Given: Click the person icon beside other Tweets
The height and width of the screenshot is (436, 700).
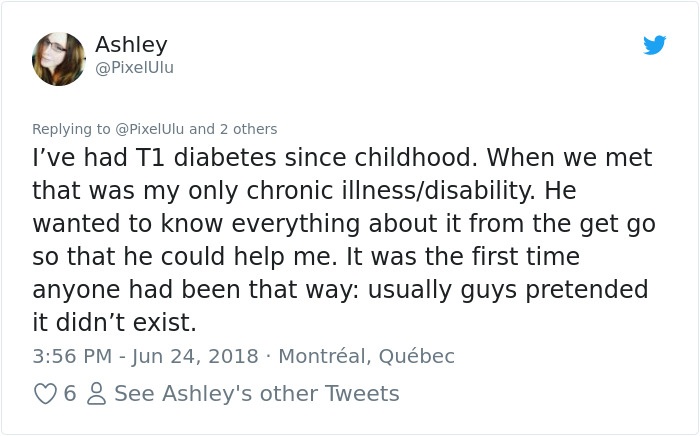Looking at the screenshot, I should (x=96, y=394).
